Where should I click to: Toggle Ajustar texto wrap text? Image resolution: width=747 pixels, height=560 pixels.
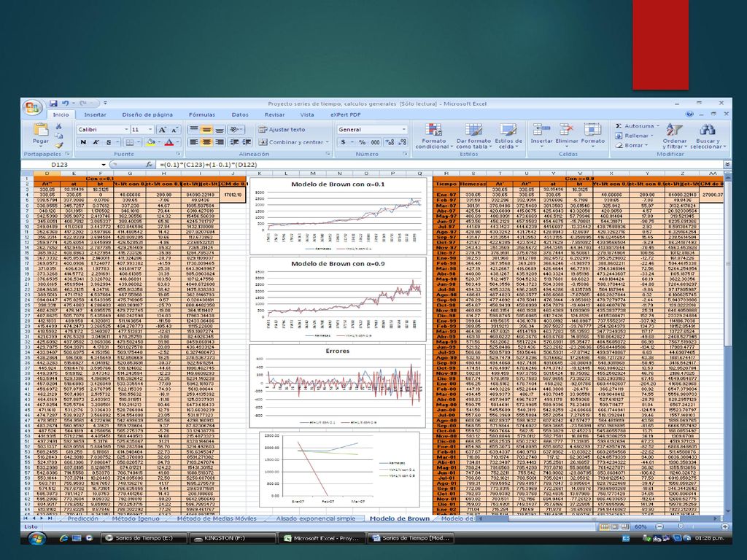click(x=282, y=130)
